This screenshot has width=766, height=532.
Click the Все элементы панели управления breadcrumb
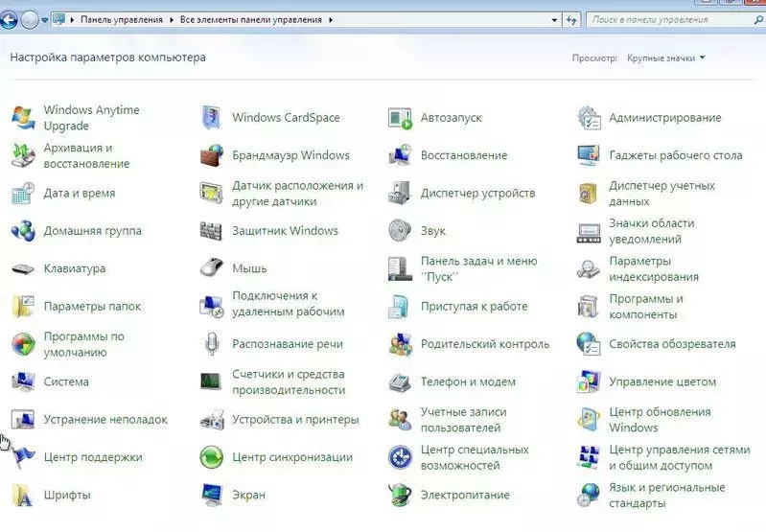tap(251, 20)
